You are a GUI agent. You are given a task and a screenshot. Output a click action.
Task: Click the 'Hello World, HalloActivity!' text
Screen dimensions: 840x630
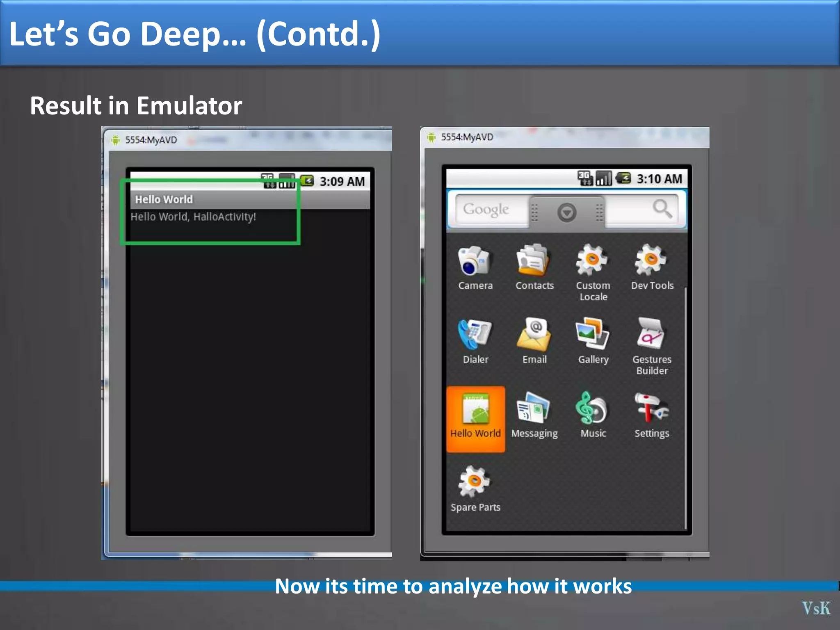pos(193,217)
